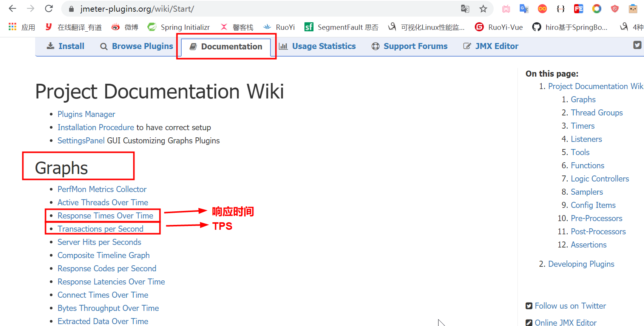Jump to Functions in the page outline
This screenshot has width=644, height=326.
click(587, 165)
